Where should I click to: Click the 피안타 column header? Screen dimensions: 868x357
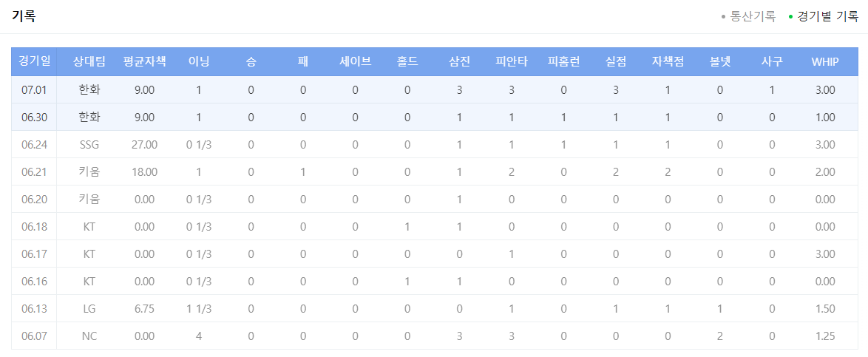click(x=512, y=61)
